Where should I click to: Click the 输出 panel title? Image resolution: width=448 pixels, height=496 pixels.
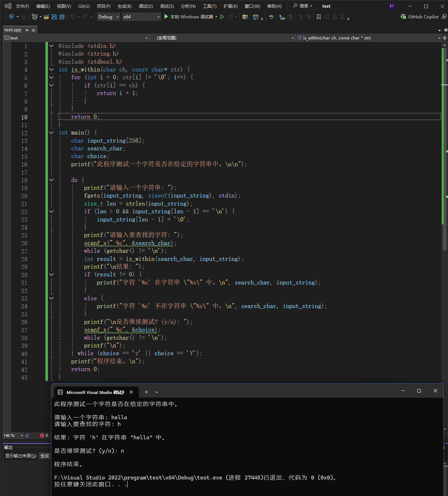[x=8, y=447]
